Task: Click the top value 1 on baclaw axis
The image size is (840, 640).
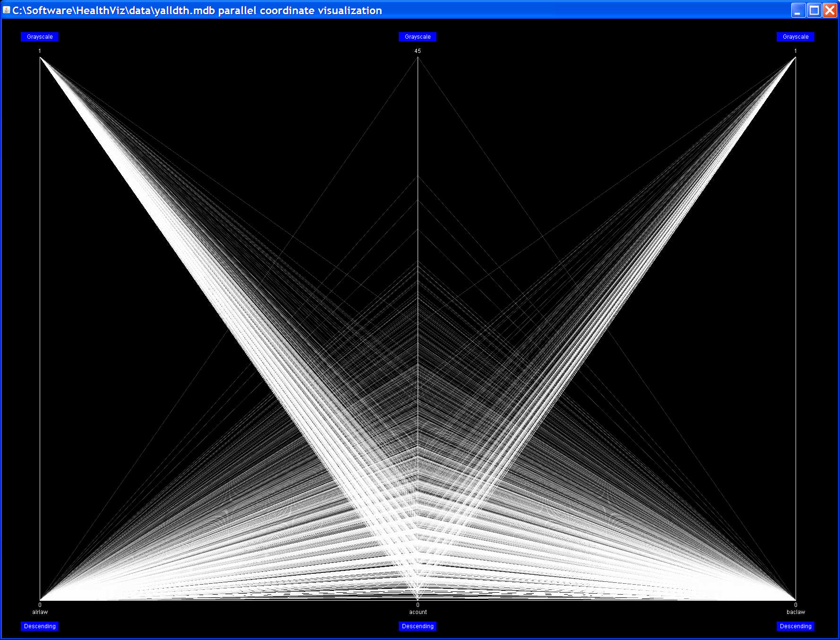Action: 796,51
